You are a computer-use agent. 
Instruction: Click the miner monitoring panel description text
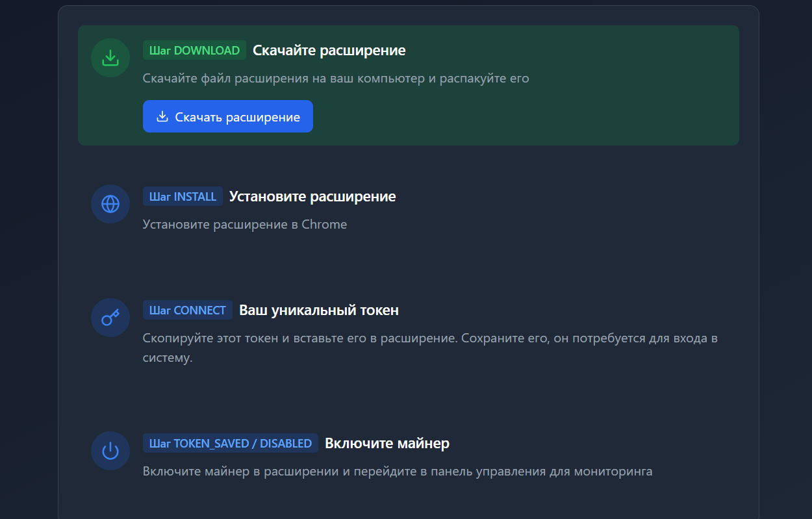397,472
